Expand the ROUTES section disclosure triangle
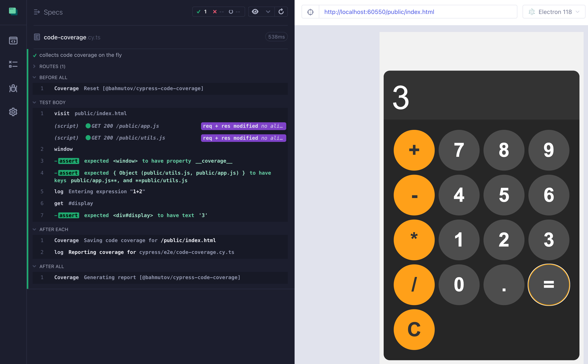Screen dimensions: 588x364 click(35, 66)
